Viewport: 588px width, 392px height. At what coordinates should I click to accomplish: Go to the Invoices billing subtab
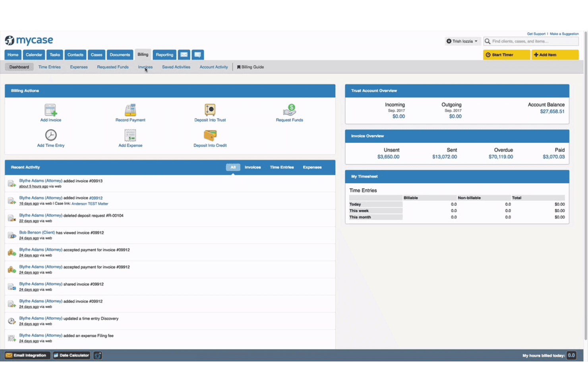point(145,67)
